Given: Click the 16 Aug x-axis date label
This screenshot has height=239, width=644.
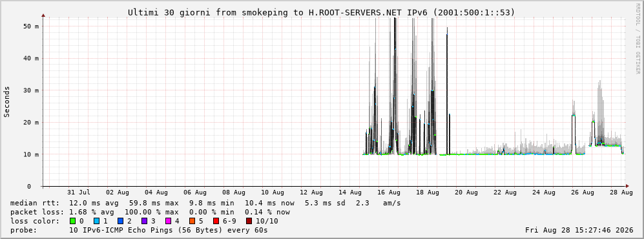Looking at the screenshot, I should 389,192.
